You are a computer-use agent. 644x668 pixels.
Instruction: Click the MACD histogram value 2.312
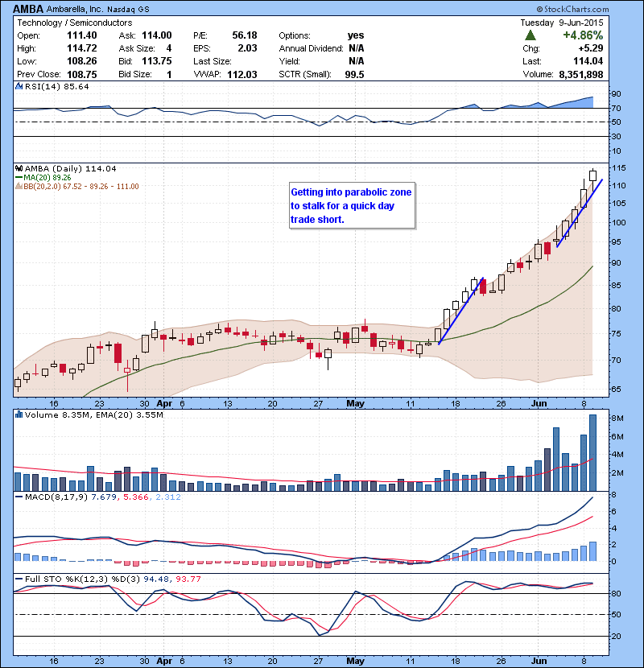point(168,497)
